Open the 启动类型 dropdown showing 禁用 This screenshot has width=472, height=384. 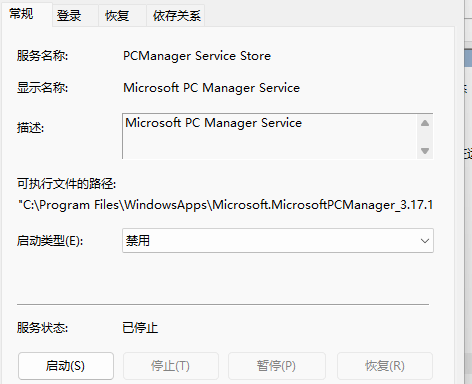[x=278, y=241]
